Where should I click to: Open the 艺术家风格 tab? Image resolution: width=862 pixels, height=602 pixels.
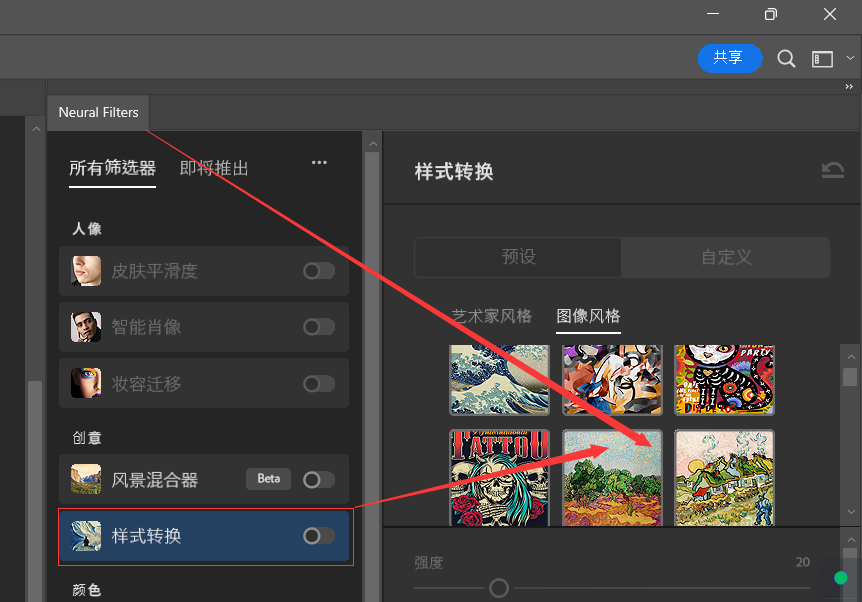(x=491, y=316)
